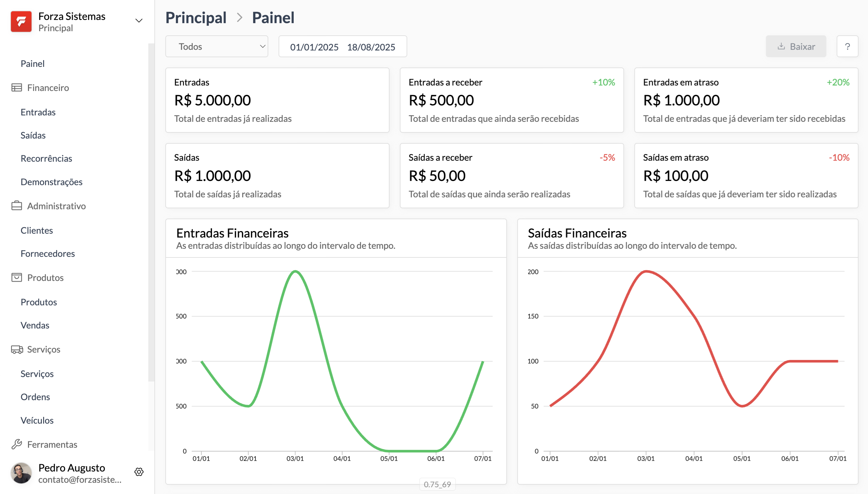This screenshot has width=868, height=494.
Task: Expand the help menu via the question mark
Action: tap(848, 46)
